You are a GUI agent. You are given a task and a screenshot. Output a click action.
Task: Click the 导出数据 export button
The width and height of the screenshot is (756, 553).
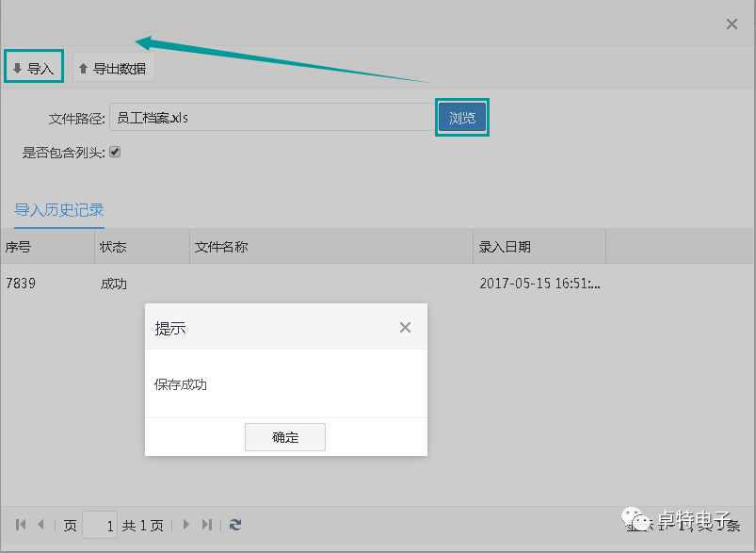(x=113, y=68)
